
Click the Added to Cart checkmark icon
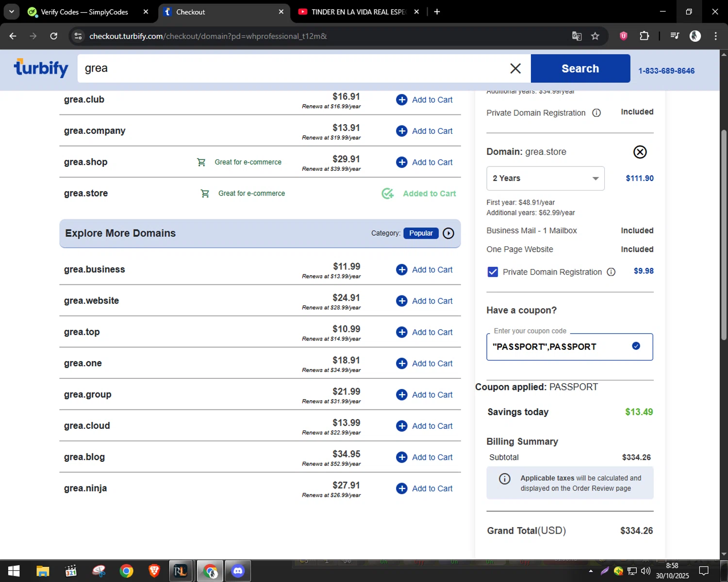[387, 194]
